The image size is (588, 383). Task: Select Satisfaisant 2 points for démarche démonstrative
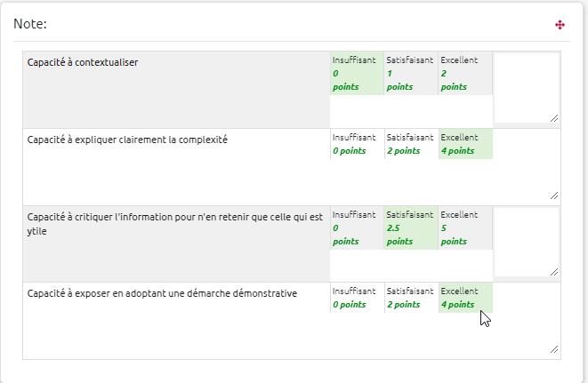[x=410, y=298]
